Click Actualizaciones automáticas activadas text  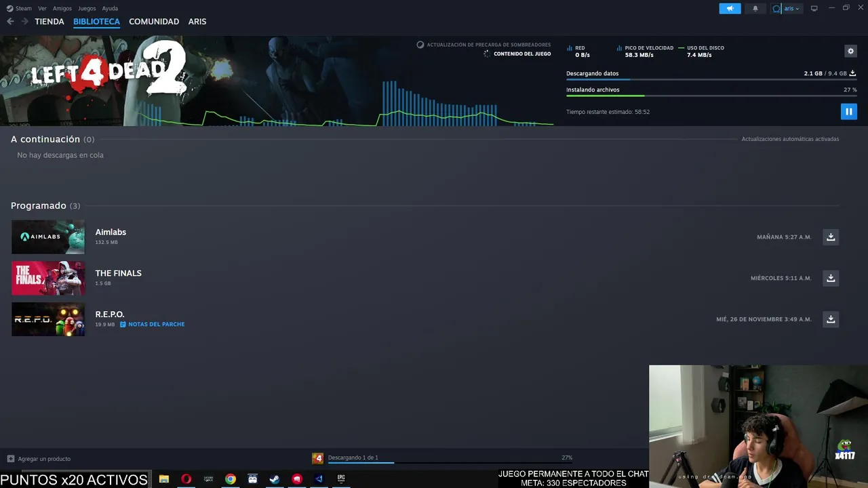(x=790, y=139)
